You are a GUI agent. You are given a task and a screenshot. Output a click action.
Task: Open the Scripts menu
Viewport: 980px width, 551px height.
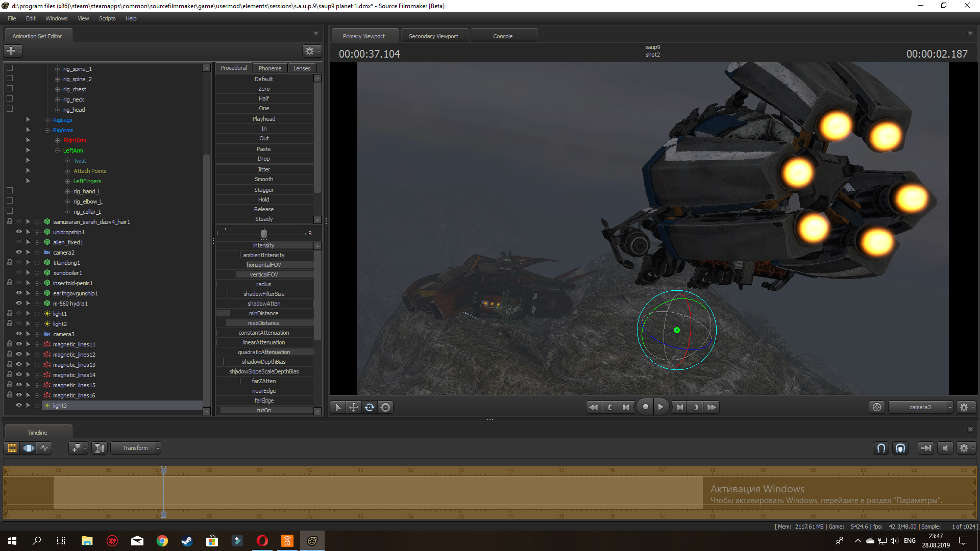(x=107, y=18)
